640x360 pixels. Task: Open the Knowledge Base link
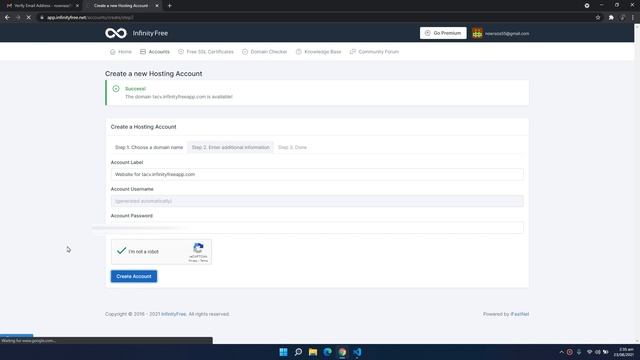[318, 52]
